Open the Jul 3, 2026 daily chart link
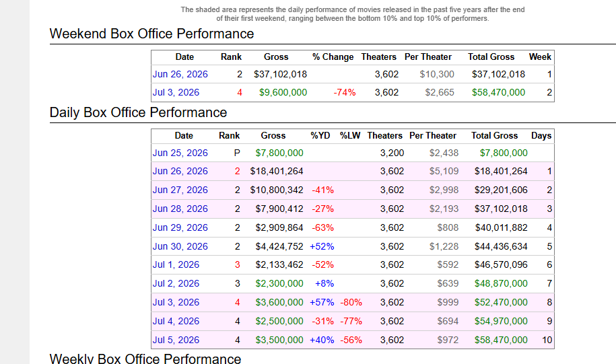The width and height of the screenshot is (616, 364). 176,302
